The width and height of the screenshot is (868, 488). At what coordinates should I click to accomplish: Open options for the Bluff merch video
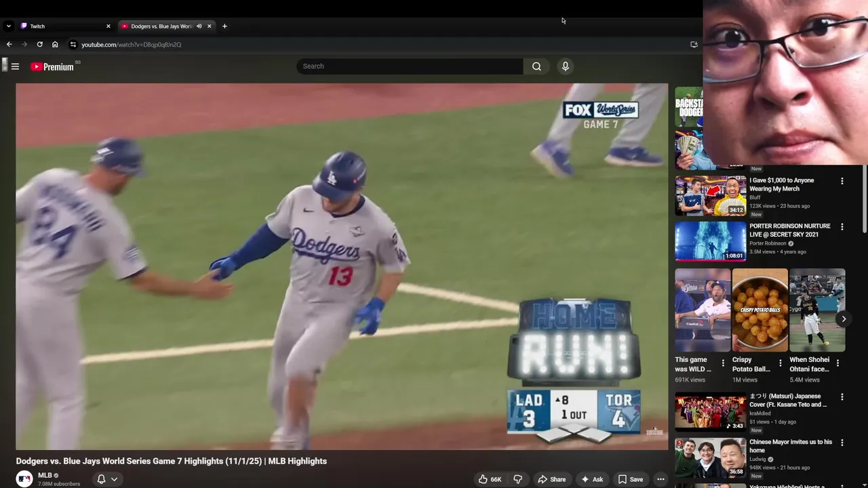[842, 181]
